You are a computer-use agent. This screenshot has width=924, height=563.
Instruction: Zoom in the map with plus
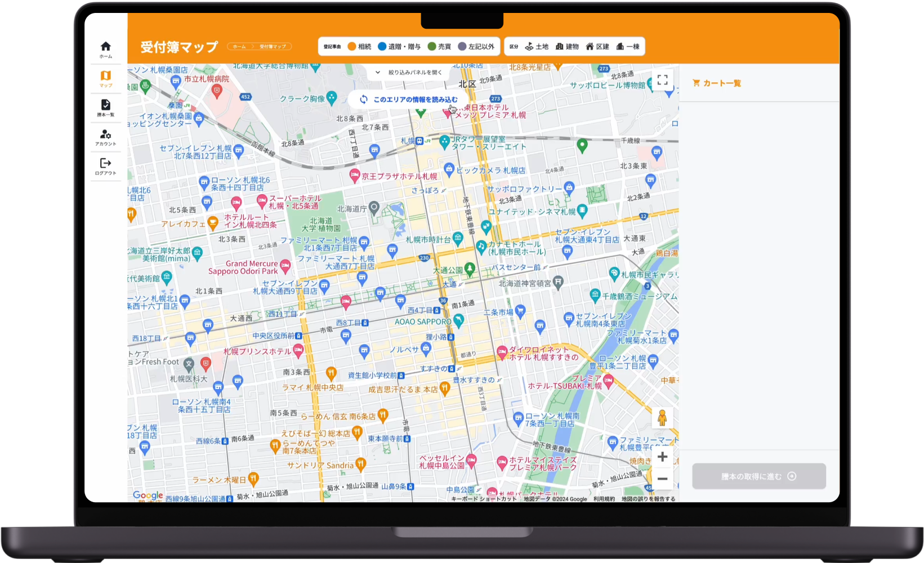(x=662, y=457)
